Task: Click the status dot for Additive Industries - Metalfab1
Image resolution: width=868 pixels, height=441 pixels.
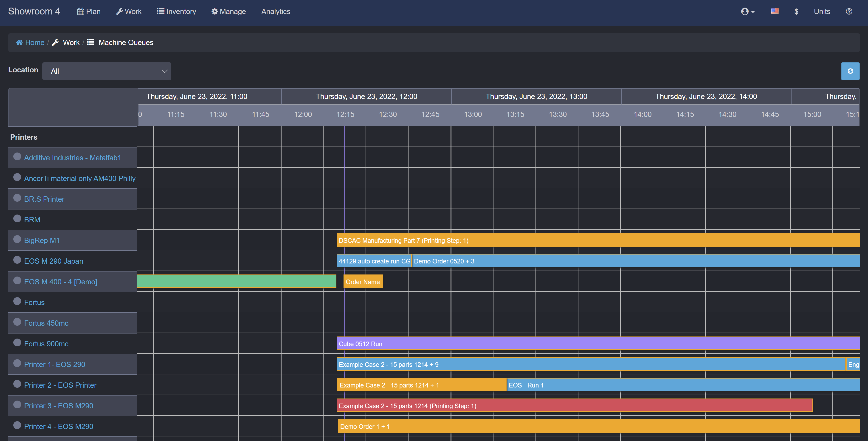Action: pyautogui.click(x=17, y=157)
